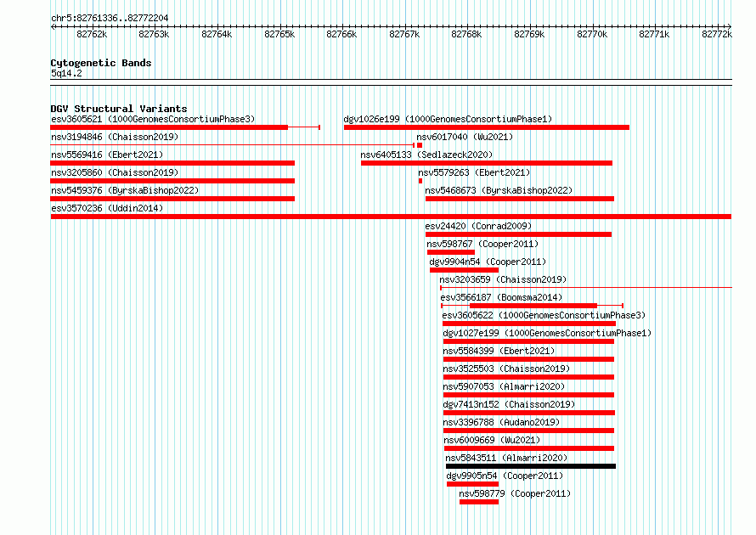Select nsv5584399 (Ebert2021) label

[x=499, y=351]
